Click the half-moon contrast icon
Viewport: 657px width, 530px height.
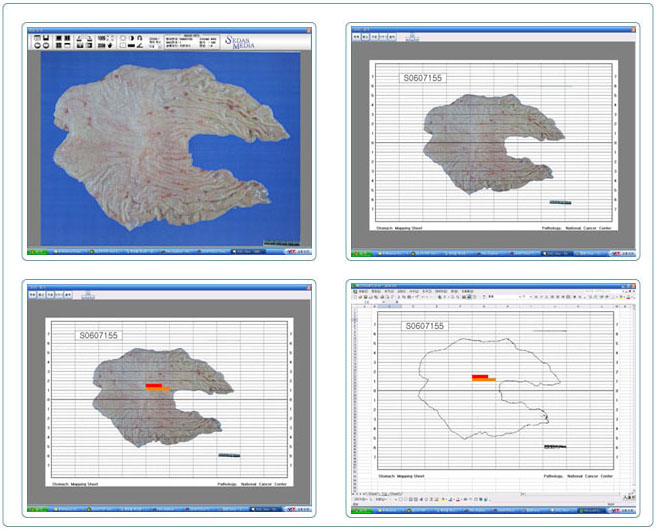tap(132, 38)
